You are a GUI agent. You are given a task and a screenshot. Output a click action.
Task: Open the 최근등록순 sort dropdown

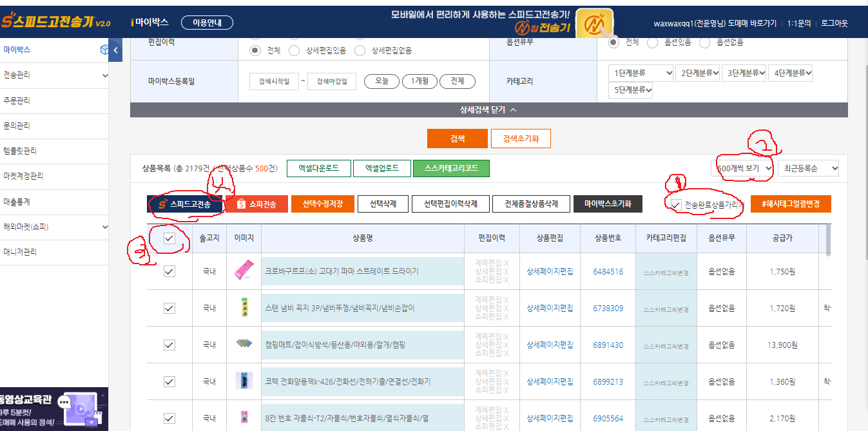pyautogui.click(x=809, y=168)
